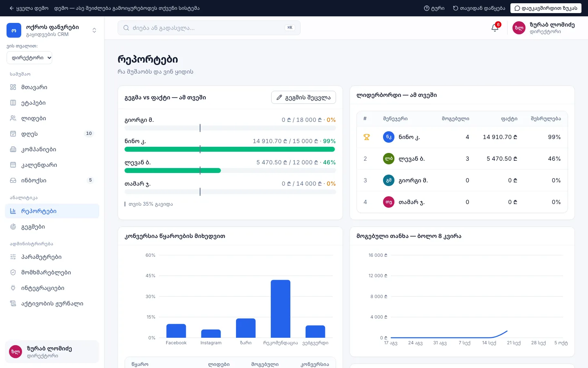Open მომხმარებლები in the sidebar
The image size is (588, 368).
tap(52, 272)
